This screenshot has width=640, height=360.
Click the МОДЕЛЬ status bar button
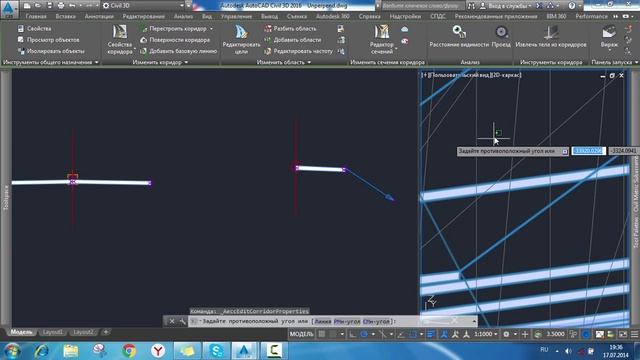301,334
